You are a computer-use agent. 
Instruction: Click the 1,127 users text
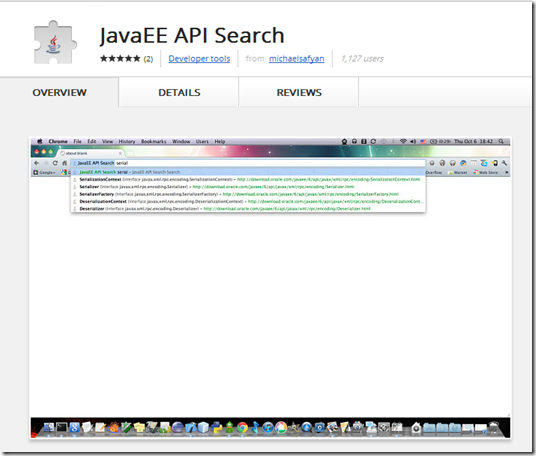[362, 59]
